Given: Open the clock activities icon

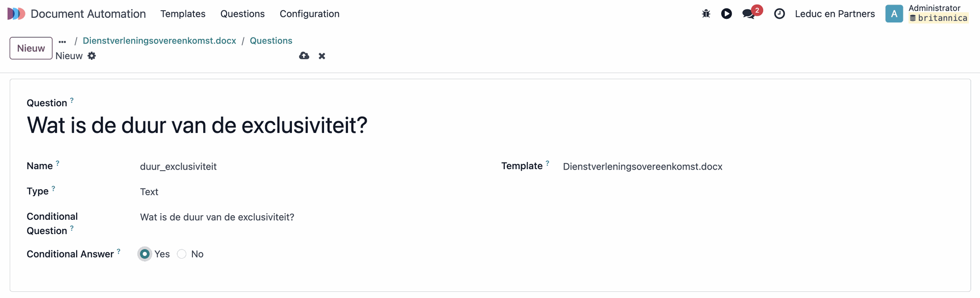Looking at the screenshot, I should click(x=779, y=14).
